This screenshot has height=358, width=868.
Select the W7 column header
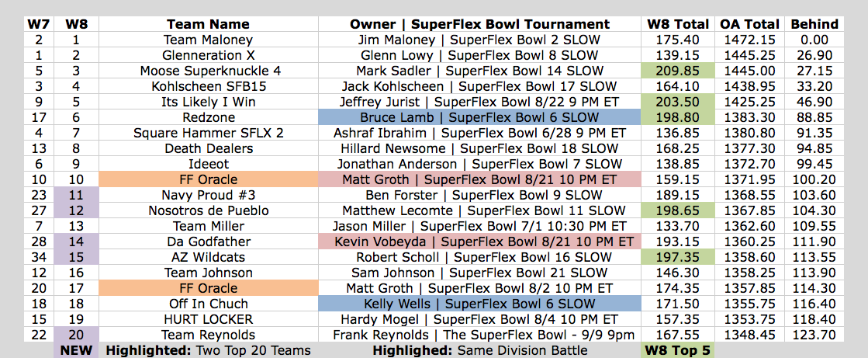point(38,24)
